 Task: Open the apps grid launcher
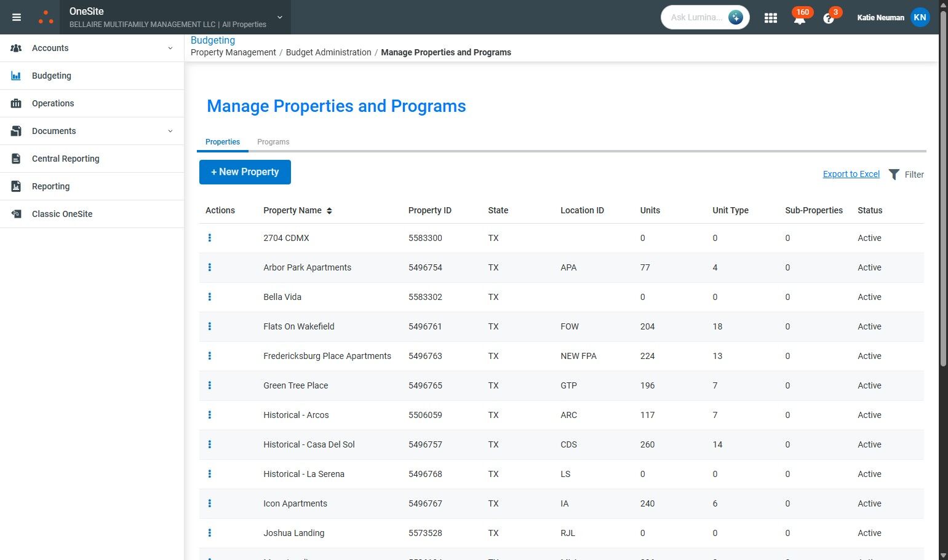click(x=770, y=18)
